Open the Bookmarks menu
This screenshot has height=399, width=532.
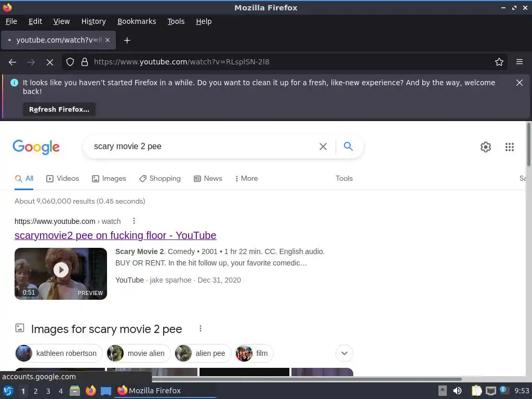point(137,21)
